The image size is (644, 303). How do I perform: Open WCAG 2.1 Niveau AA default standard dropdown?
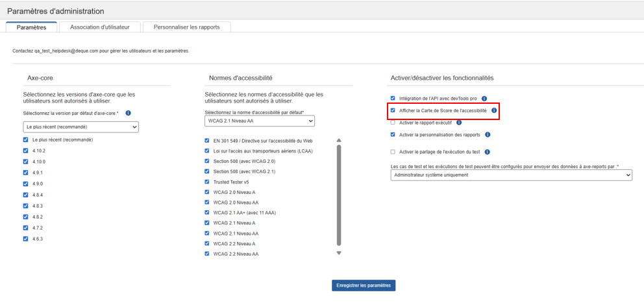(x=259, y=121)
